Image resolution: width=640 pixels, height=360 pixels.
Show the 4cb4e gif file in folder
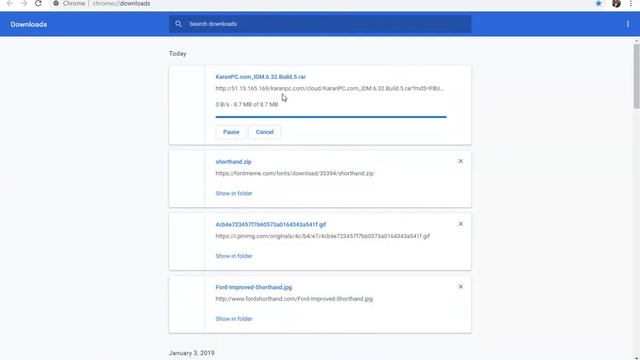pos(234,256)
